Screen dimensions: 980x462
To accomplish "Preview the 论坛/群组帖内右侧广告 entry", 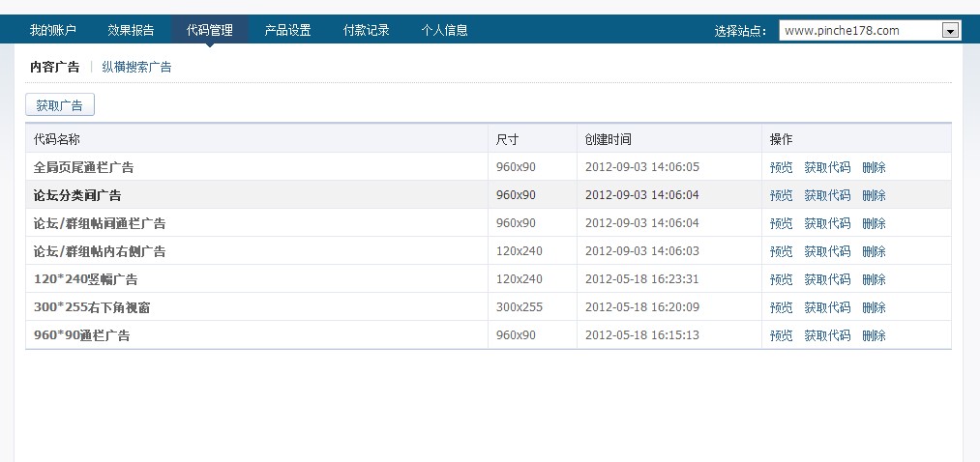I will coord(781,251).
